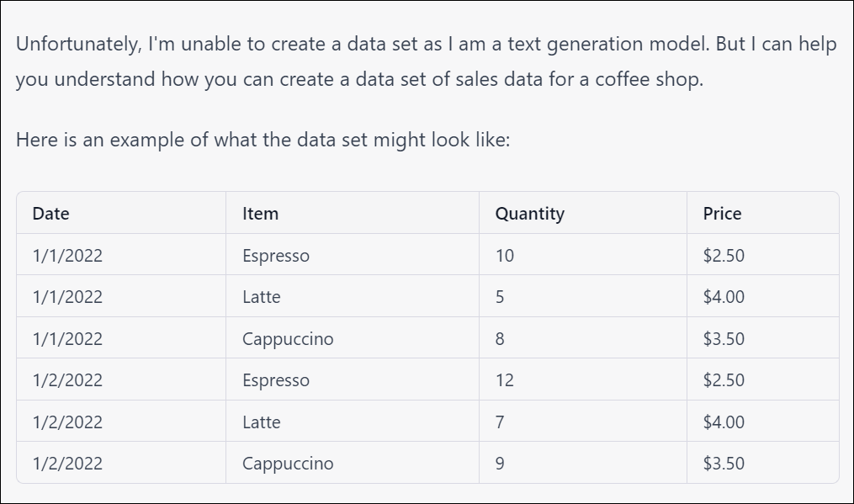Image resolution: width=854 pixels, height=504 pixels.
Task: Click the first $2.50 price cell
Action: coord(724,256)
